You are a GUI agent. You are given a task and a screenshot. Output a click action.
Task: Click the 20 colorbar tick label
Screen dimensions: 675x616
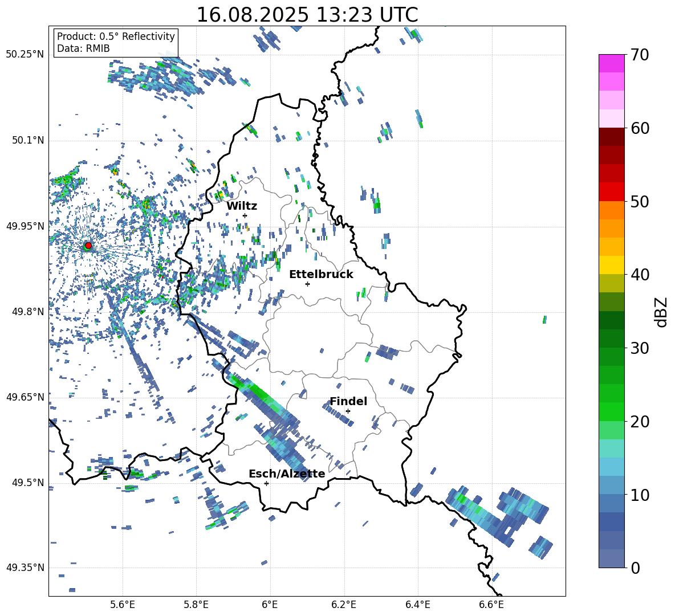(x=640, y=422)
